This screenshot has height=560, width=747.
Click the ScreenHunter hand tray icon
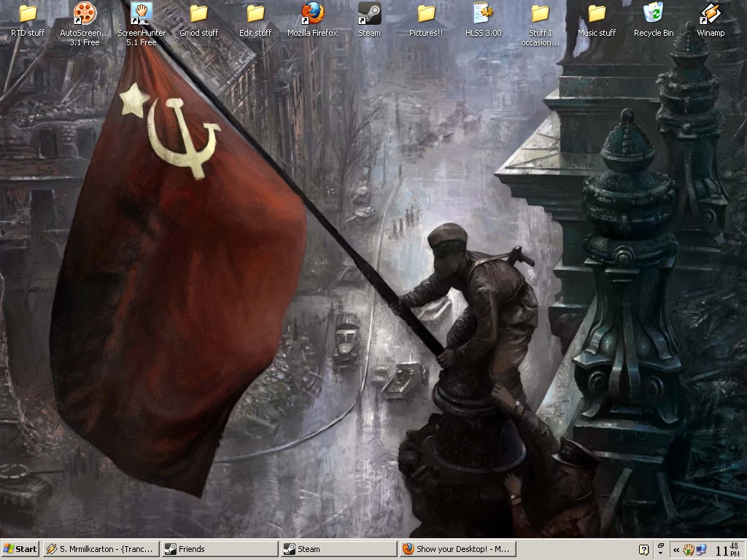[x=688, y=550]
